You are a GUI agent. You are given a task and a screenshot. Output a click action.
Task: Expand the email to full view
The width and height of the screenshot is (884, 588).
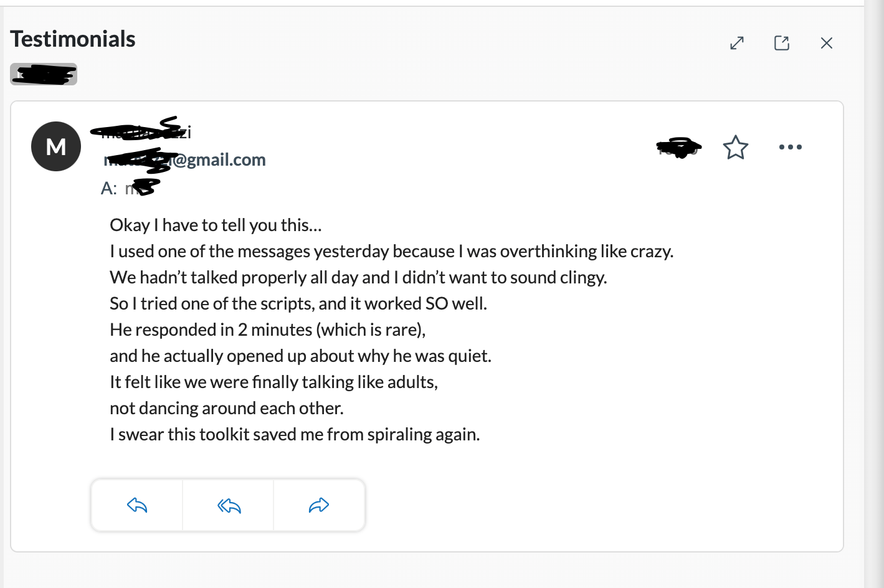(737, 43)
